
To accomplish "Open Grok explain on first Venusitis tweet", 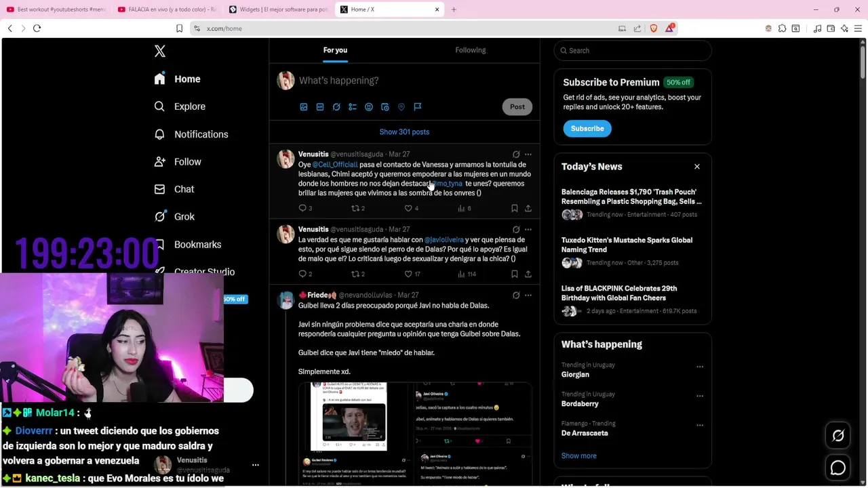I will coord(516,155).
